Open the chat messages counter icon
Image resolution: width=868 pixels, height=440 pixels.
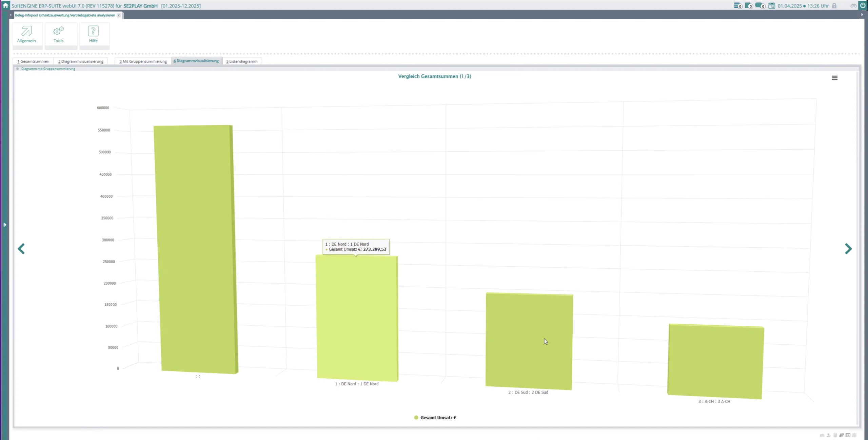pos(759,6)
